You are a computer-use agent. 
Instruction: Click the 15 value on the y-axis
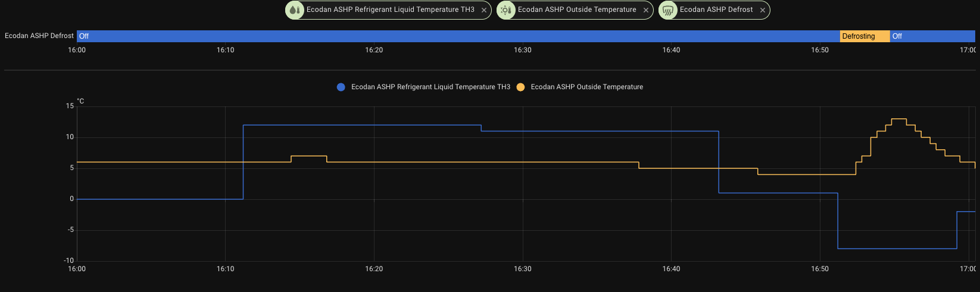(70, 106)
